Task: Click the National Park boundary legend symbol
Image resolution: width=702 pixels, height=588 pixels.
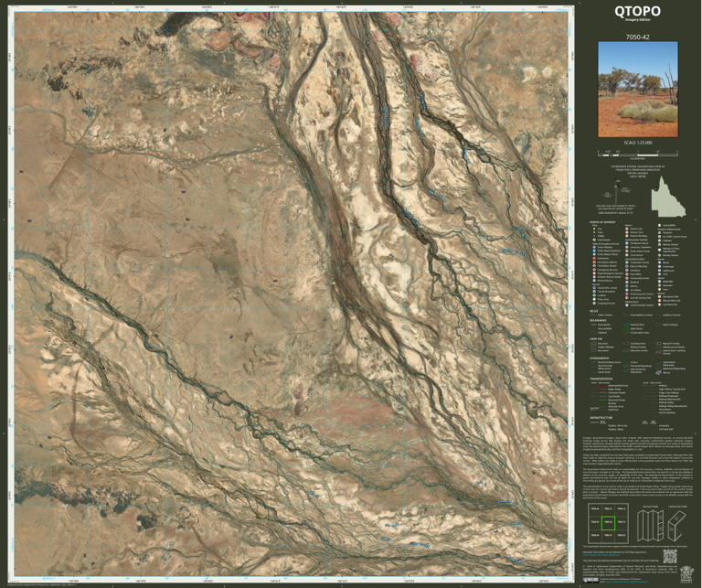Action: [x=626, y=325]
